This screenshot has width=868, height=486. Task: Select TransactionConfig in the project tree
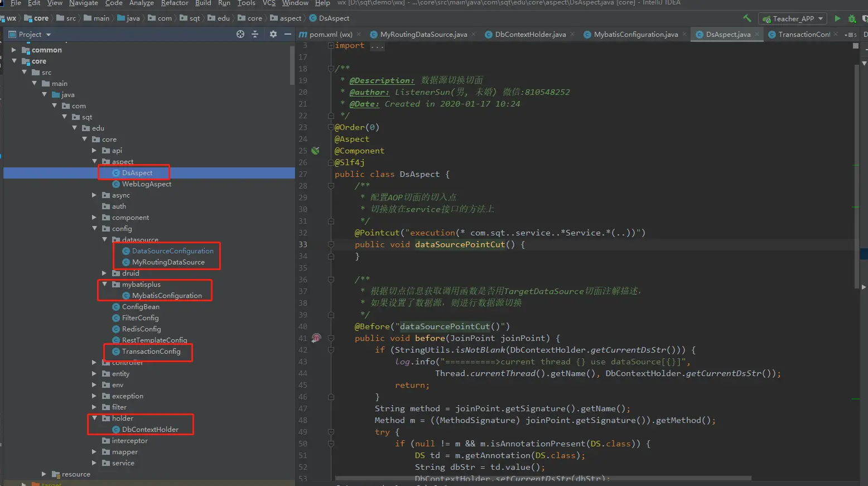tap(151, 352)
